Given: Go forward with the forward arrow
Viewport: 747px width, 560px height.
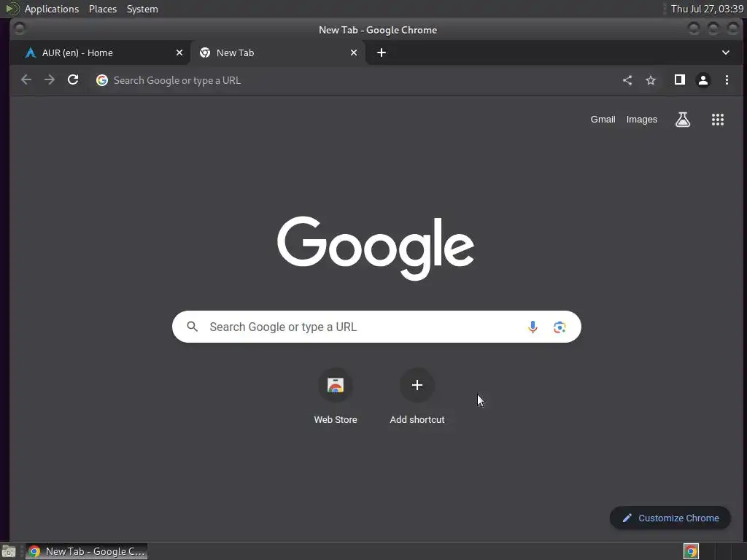Looking at the screenshot, I should point(50,80).
